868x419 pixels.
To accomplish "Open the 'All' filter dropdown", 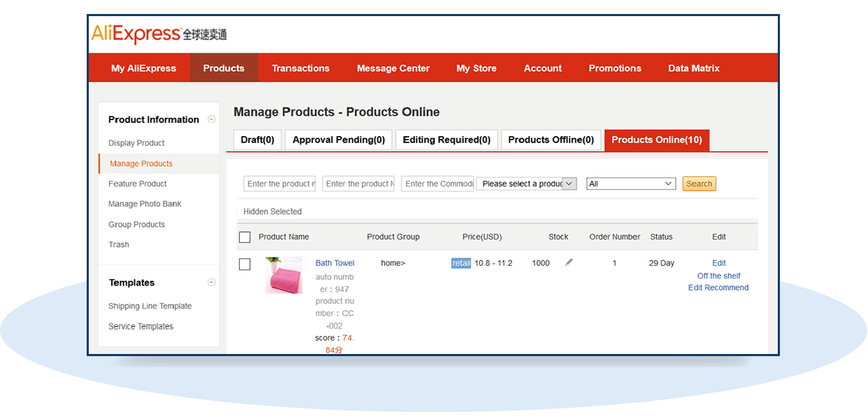I will coord(631,184).
